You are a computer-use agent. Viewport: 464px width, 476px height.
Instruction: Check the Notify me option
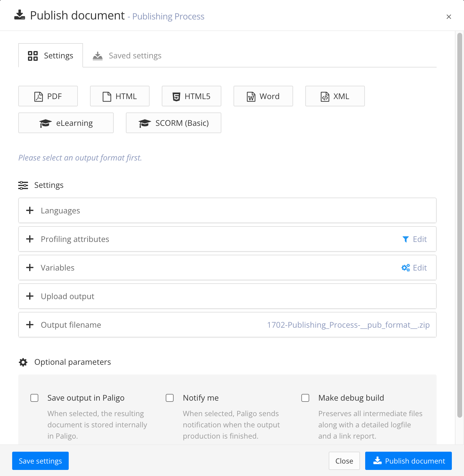170,398
